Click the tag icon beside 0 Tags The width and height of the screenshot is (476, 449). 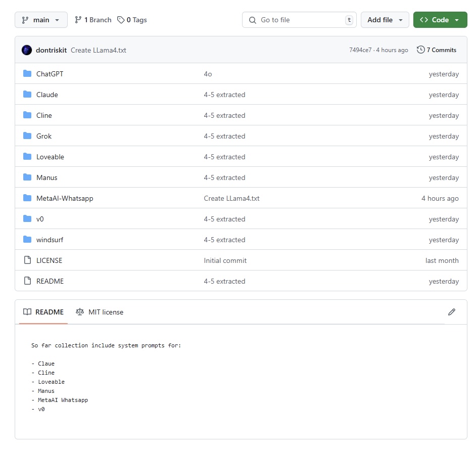[121, 20]
